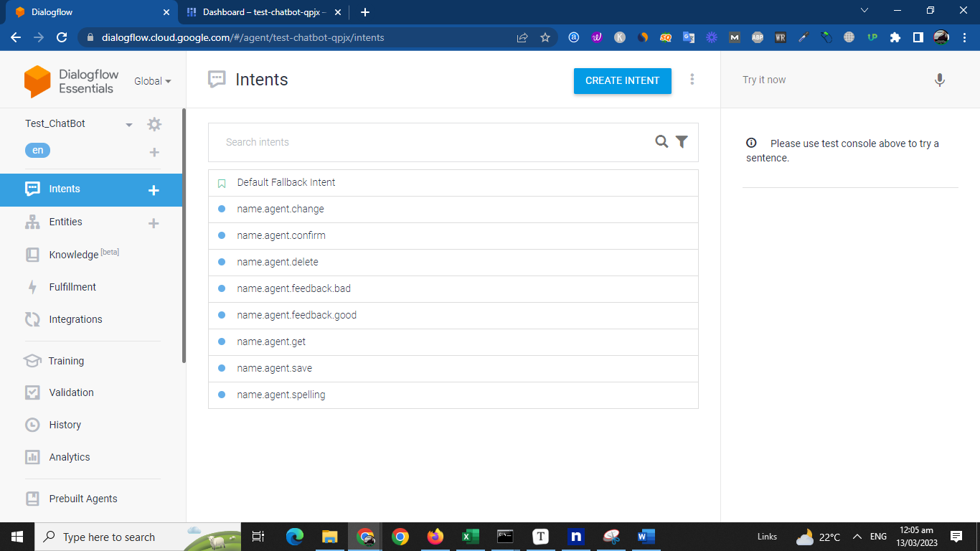Open Excel from the taskbar
This screenshot has width=980, height=551.
tap(471, 537)
